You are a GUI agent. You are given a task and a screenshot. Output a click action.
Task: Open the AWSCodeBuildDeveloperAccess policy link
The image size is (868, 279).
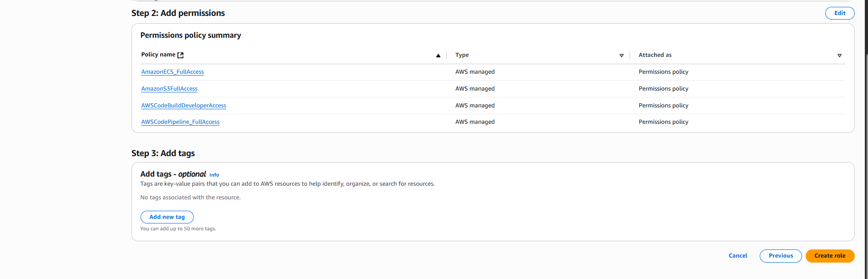(183, 106)
